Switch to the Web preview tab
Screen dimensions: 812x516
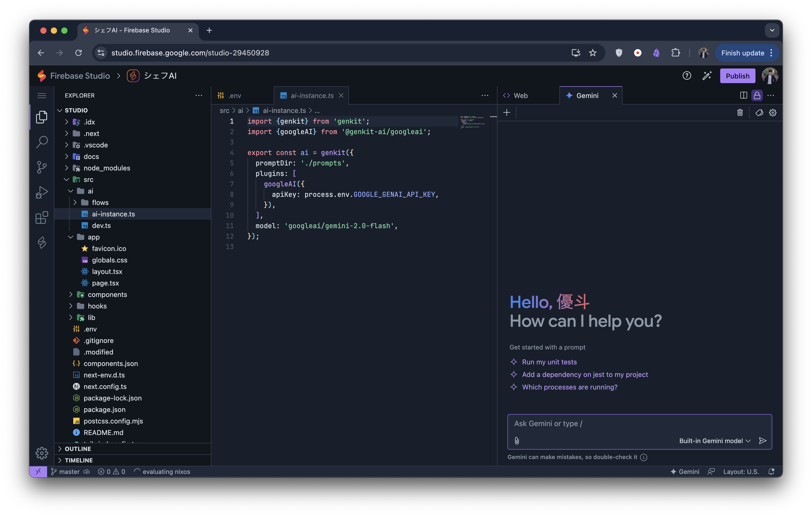pos(520,96)
